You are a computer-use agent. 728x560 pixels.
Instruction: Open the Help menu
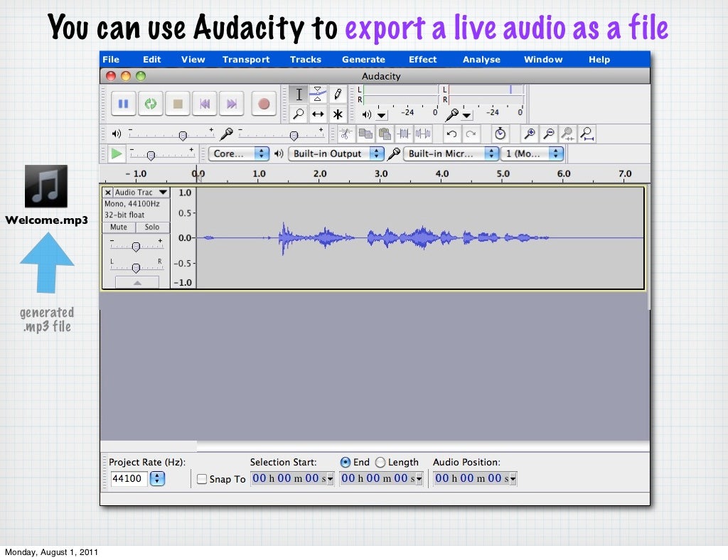(599, 60)
